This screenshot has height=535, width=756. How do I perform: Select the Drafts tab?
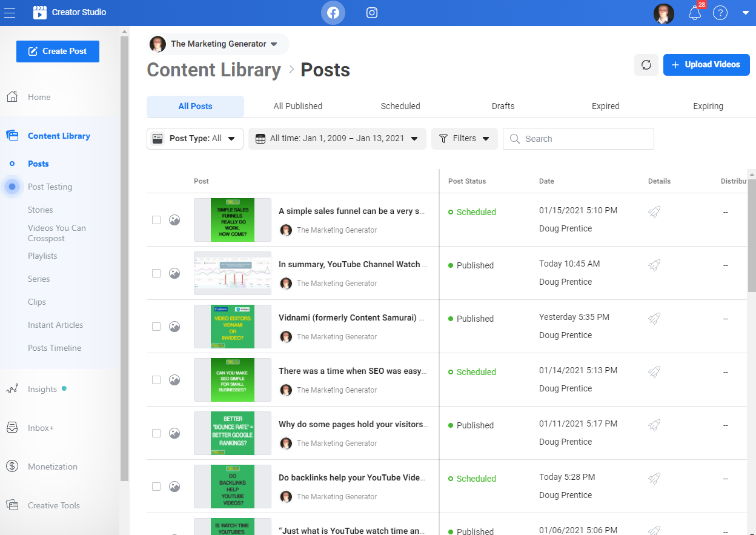pos(503,106)
